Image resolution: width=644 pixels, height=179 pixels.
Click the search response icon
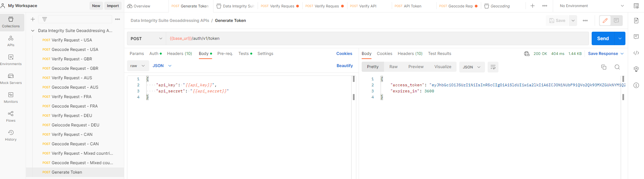pyautogui.click(x=617, y=67)
